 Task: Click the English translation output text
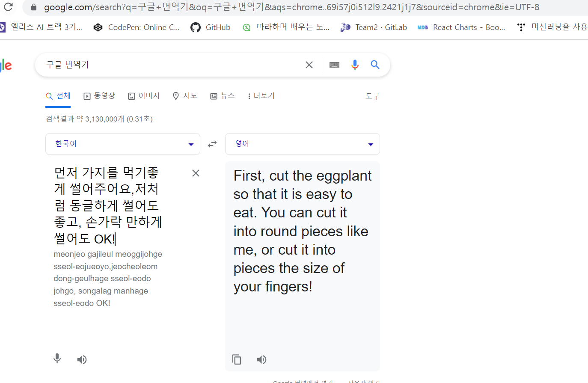point(302,231)
